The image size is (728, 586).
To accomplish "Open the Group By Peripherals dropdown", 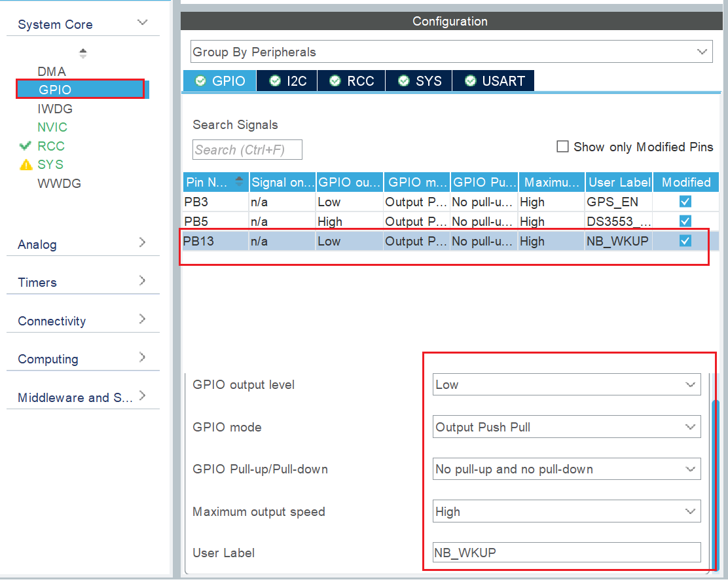I will tap(451, 52).
